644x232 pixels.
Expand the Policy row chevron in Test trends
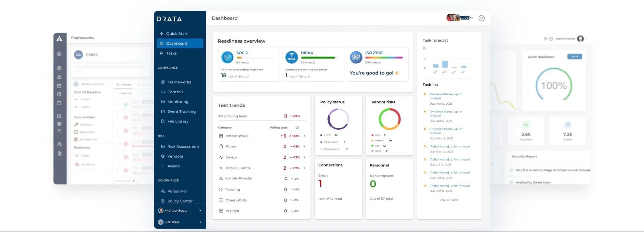pyautogui.click(x=304, y=146)
